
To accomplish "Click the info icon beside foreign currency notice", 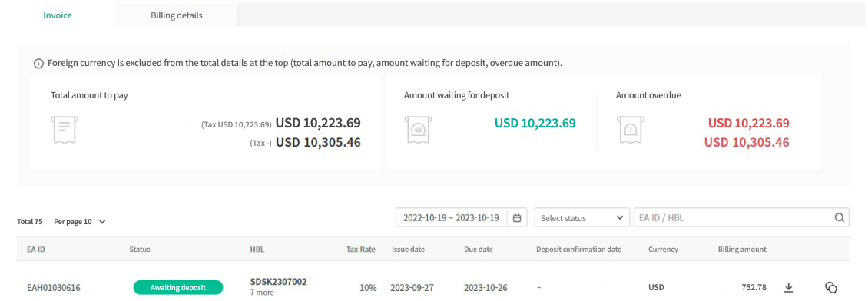I will tap(38, 64).
